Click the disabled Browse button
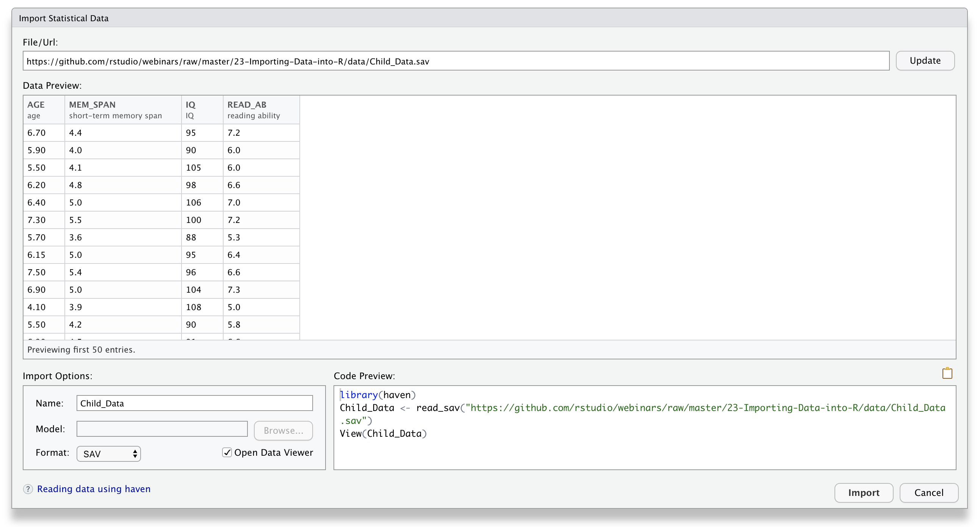Image resolution: width=980 pixels, height=527 pixels. point(283,430)
